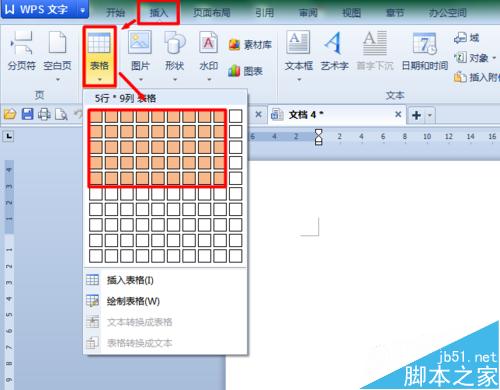Click the top-left cell of the table grid
Viewport: 500px width, 390px height.
(96, 116)
